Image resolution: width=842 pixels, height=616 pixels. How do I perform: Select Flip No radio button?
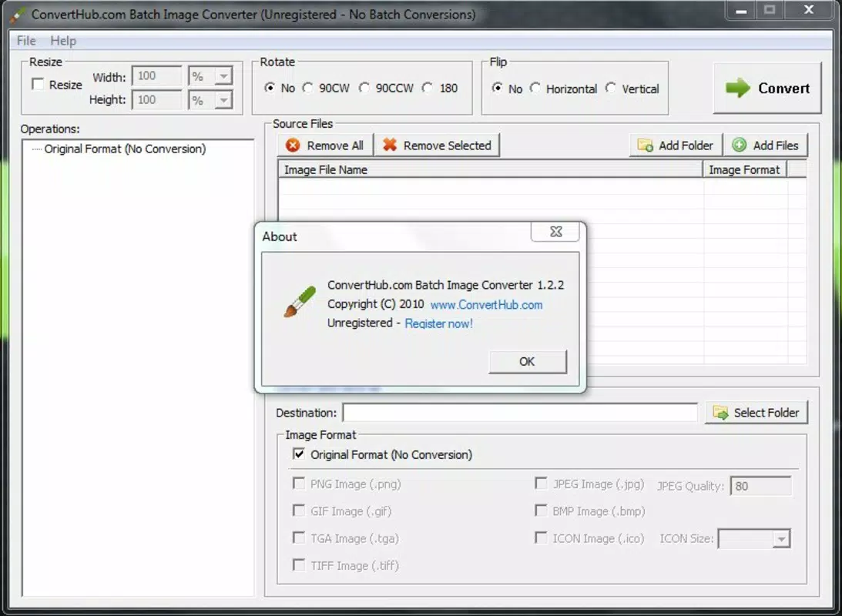point(497,88)
